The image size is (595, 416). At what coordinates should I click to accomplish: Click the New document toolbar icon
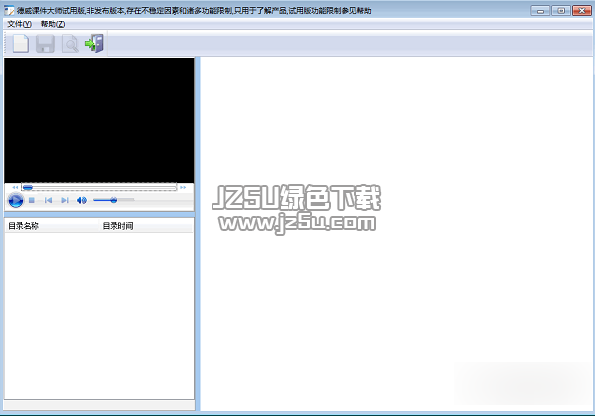point(21,44)
